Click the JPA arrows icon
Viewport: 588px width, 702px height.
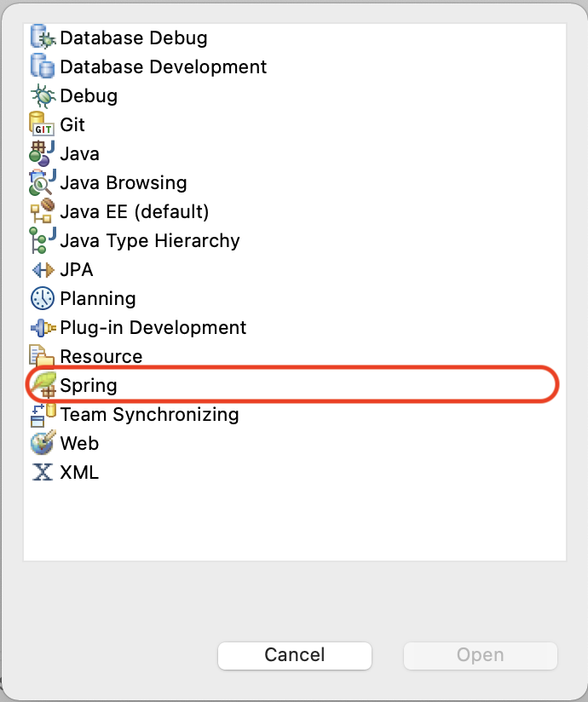pos(43,269)
